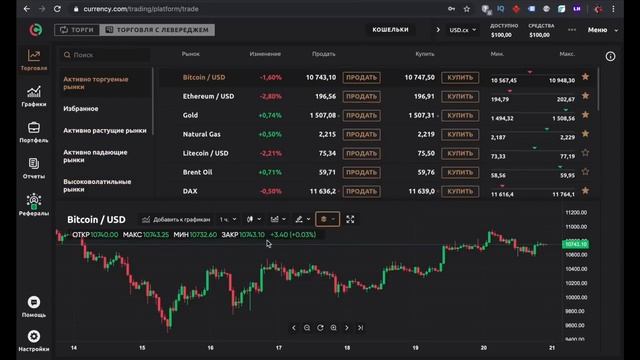The image size is (640, 360).
Task: Open the 1 ч. timeframe dropdown
Action: click(x=228, y=220)
